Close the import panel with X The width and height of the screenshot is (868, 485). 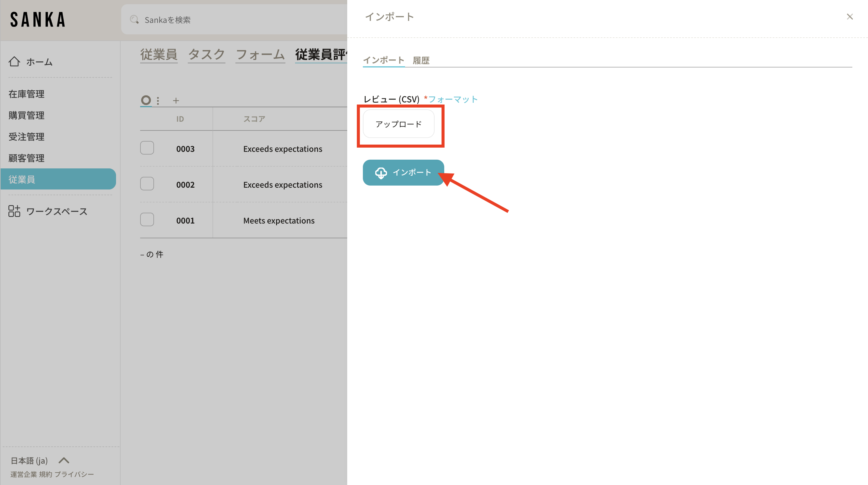(x=850, y=17)
